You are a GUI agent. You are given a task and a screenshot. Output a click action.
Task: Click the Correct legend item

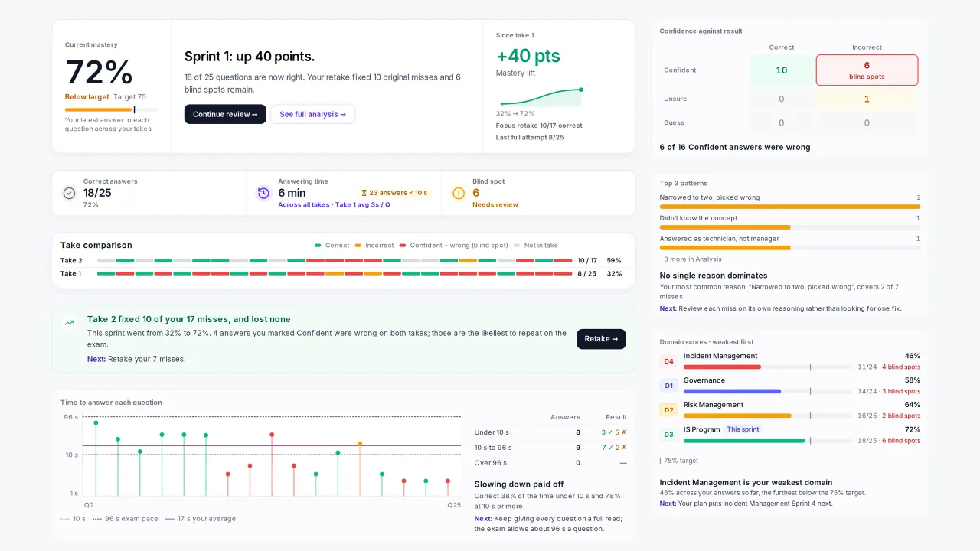tap(332, 246)
